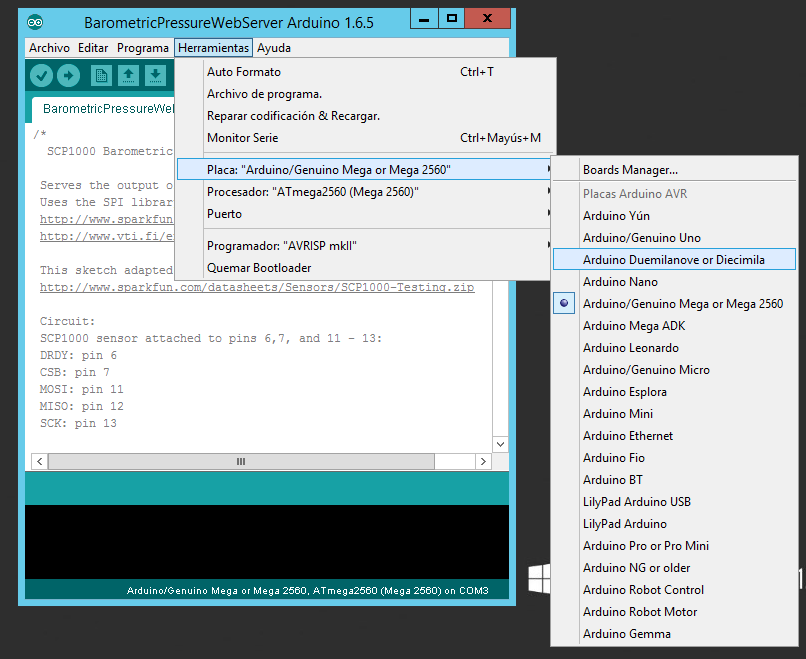Expand the Procesador submenu
806x659 pixels.
click(363, 192)
